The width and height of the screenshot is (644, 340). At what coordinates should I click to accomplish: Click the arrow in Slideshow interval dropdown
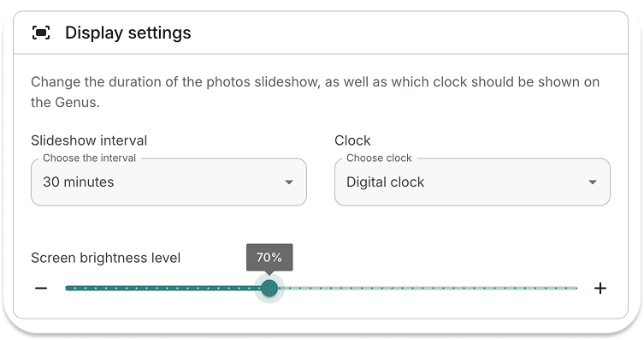click(289, 182)
